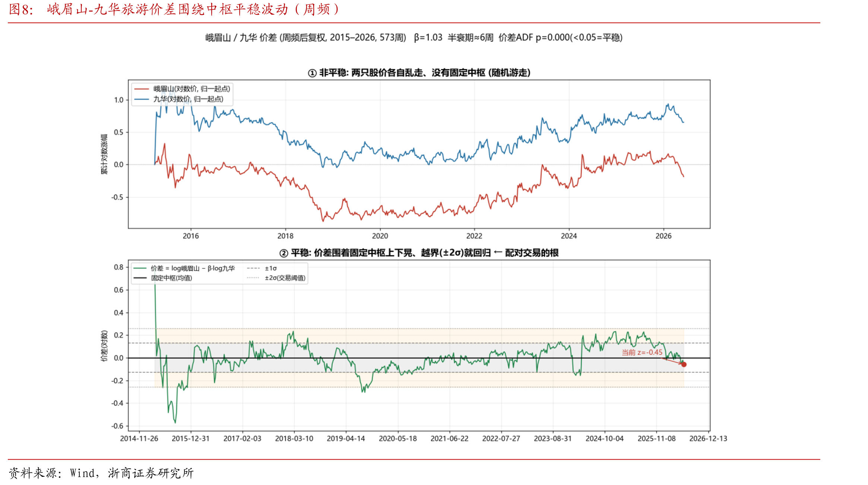Click the 2020 tick label on upper chart

point(380,236)
